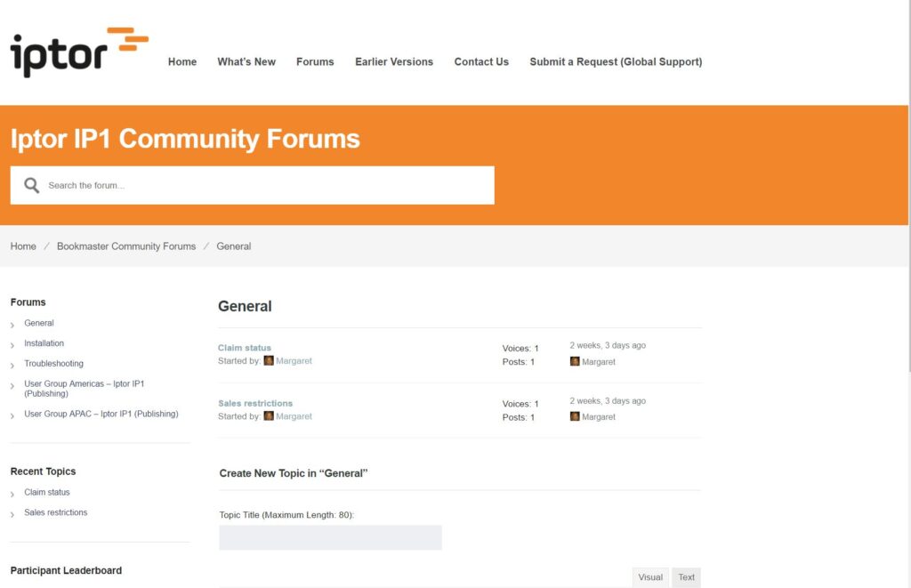Open Claim status under Recent Topics

47,492
